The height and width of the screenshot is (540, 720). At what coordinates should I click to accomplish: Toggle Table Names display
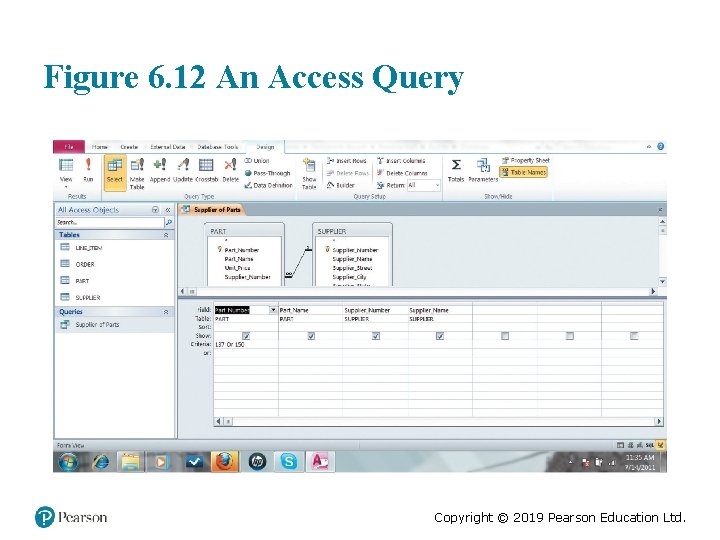tap(523, 172)
